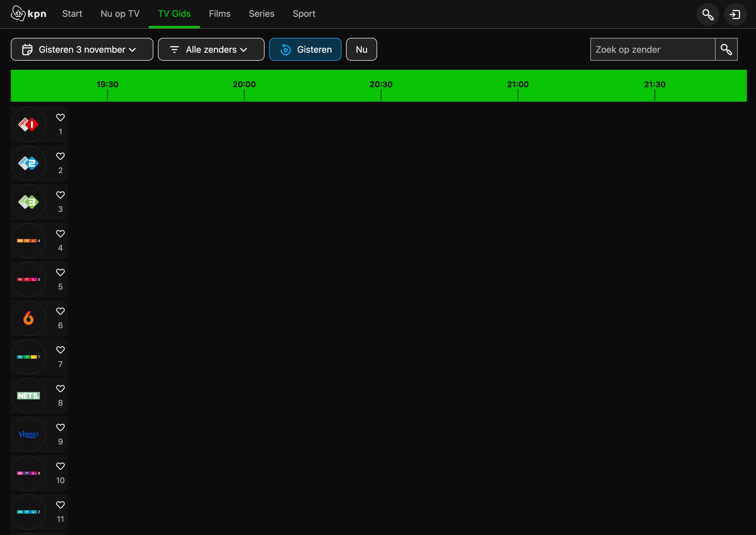The image size is (756, 535).
Task: Click the search icon in top navigation
Action: [708, 15]
